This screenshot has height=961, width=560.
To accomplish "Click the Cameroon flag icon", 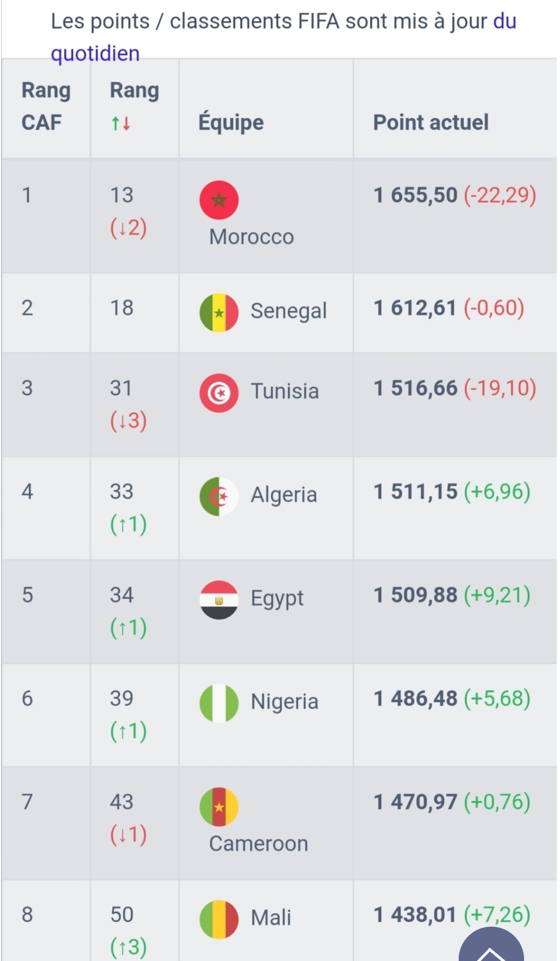I will pos(219,807).
